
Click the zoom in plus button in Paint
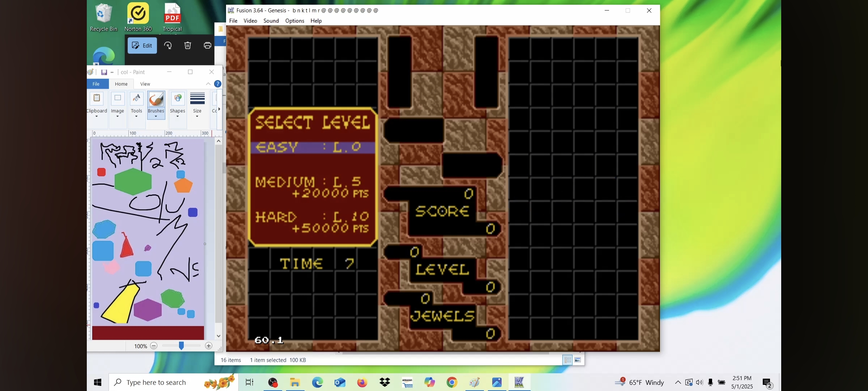coord(209,346)
